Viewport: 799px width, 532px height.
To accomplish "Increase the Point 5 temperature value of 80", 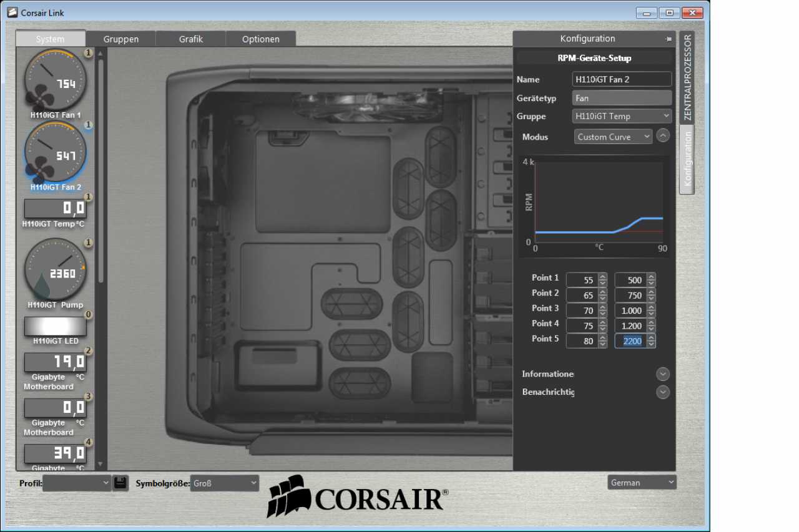I will (602, 337).
